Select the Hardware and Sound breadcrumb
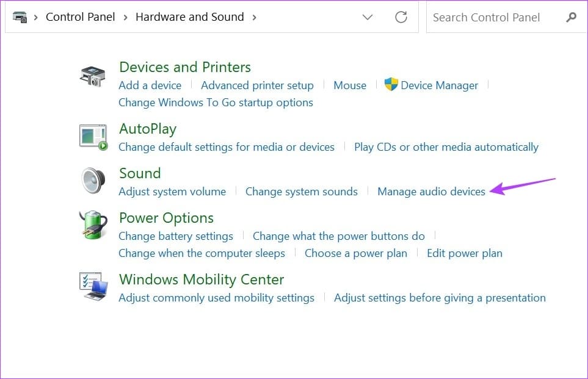The height and width of the screenshot is (379, 588). (x=189, y=17)
